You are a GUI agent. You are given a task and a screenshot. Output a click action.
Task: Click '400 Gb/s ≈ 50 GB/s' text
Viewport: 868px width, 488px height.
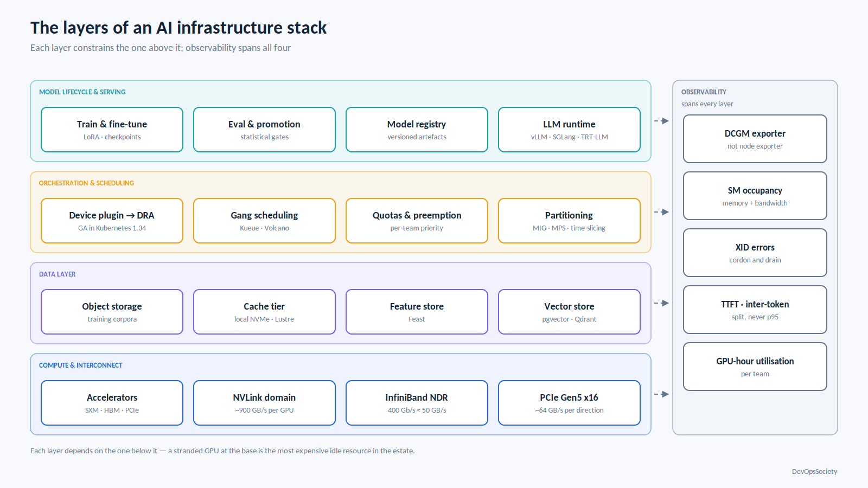[x=417, y=410]
